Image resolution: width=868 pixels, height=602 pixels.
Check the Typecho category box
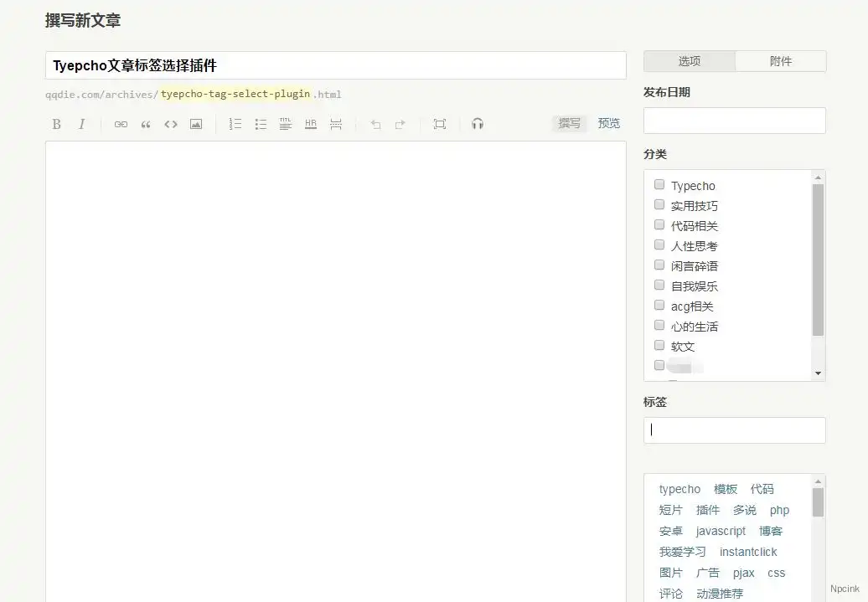coord(659,184)
